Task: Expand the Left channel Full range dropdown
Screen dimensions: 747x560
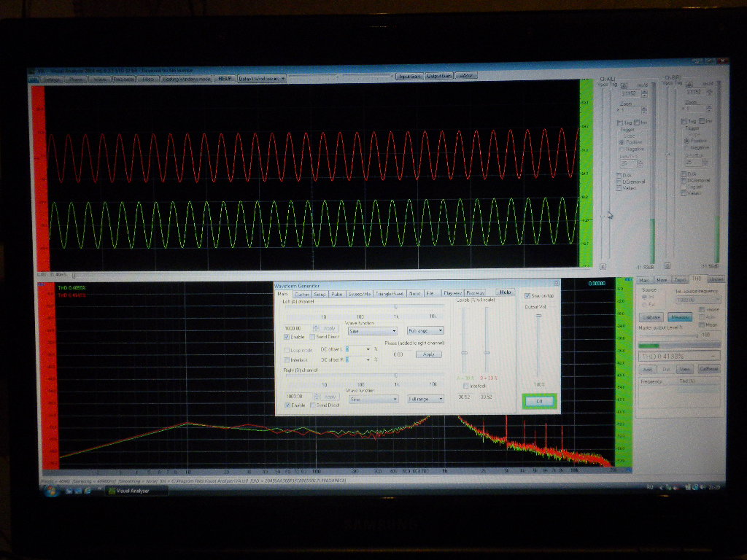Action: pyautogui.click(x=425, y=330)
